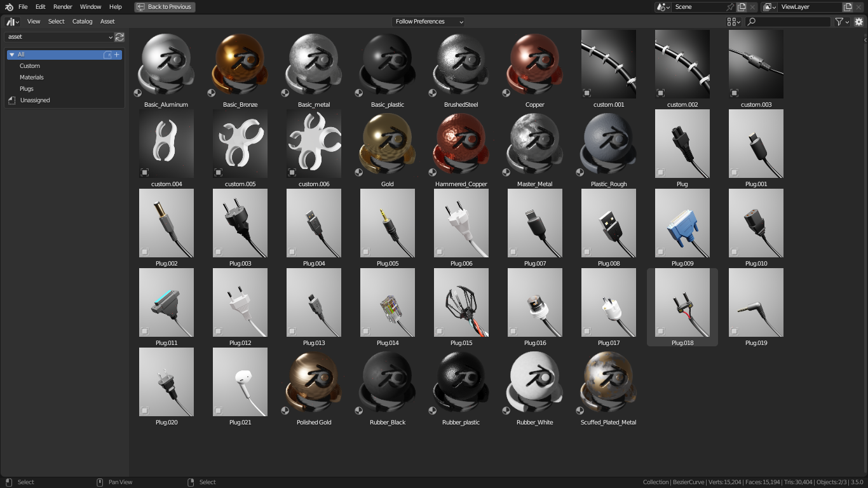Click the Plug.003 label
The width and height of the screenshot is (868, 488).
click(x=240, y=264)
